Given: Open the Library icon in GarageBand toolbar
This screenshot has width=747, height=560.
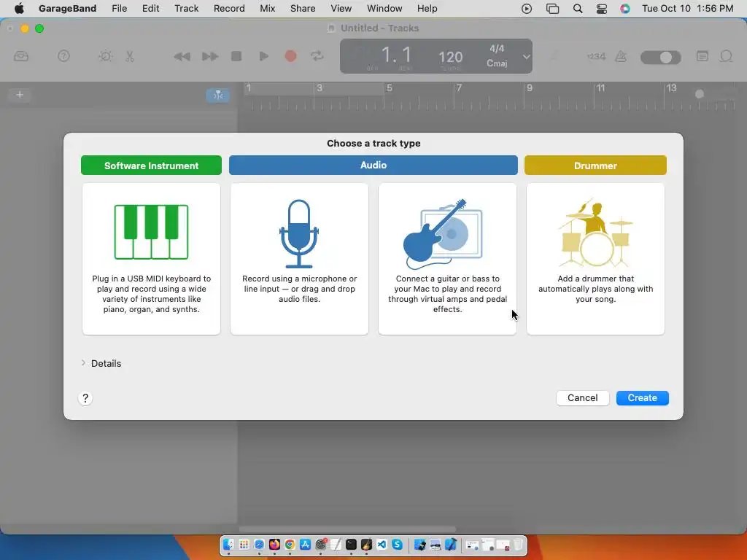Looking at the screenshot, I should click(x=21, y=56).
